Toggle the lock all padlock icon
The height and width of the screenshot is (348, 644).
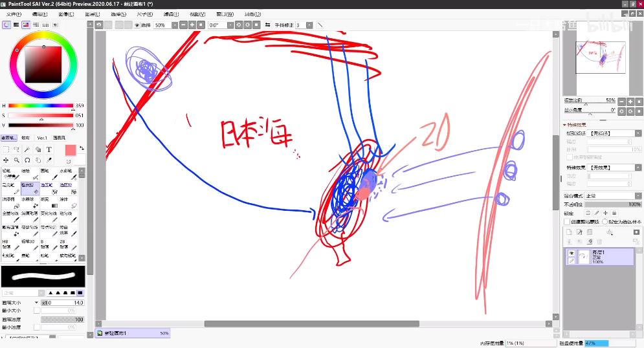click(x=614, y=213)
